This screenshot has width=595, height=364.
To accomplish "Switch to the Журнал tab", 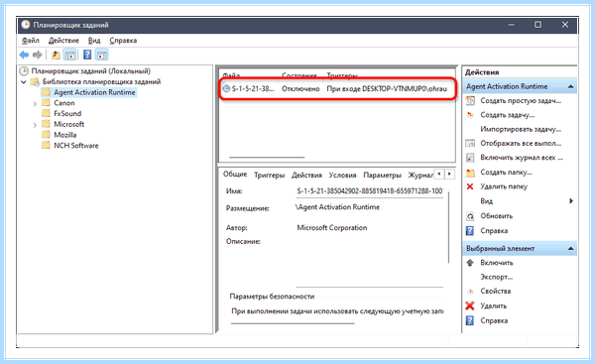I will point(420,175).
